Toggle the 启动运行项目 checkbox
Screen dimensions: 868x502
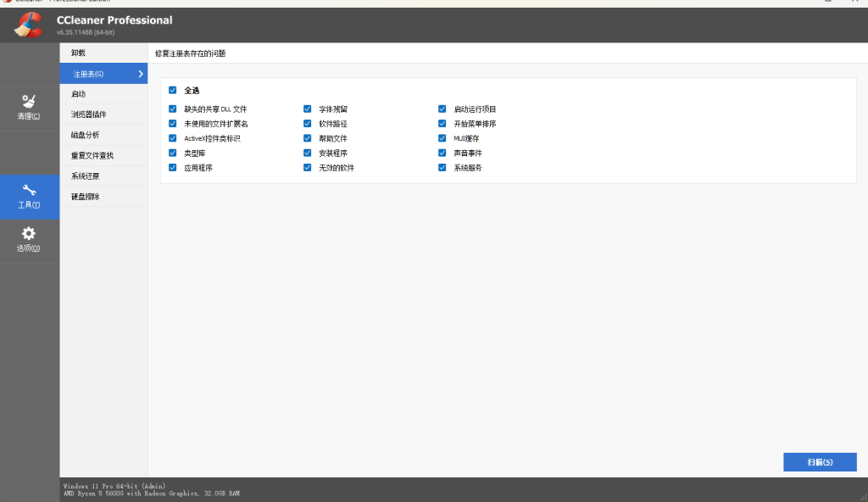pyautogui.click(x=442, y=109)
